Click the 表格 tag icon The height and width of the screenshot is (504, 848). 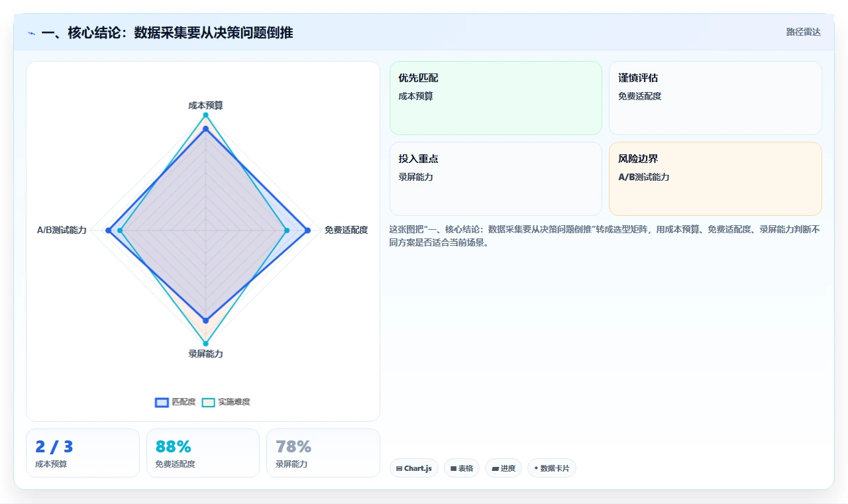pos(453,468)
